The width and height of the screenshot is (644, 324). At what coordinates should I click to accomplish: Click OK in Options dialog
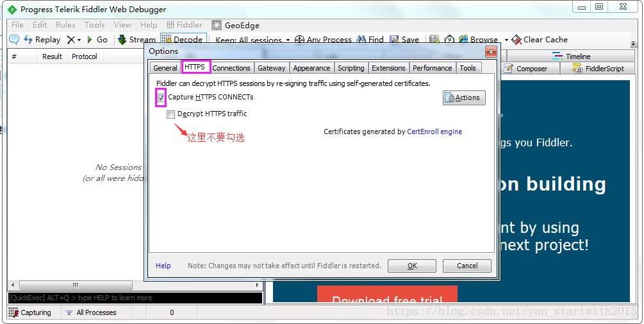tap(412, 266)
